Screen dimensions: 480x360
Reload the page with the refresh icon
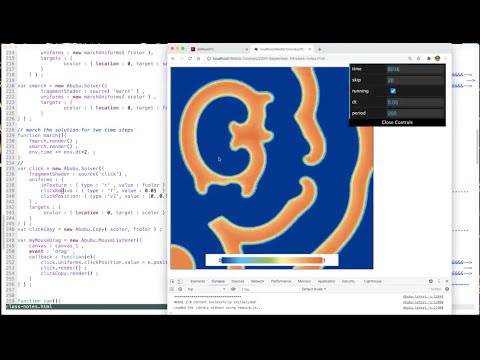click(190, 58)
